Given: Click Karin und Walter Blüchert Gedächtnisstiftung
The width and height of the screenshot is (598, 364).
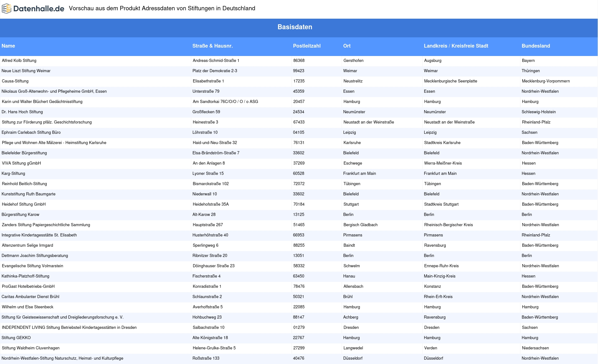Looking at the screenshot, I should [42, 102].
